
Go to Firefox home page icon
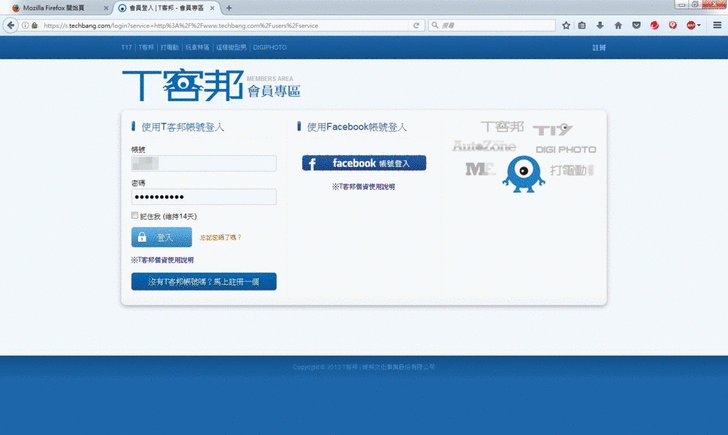[x=618, y=26]
